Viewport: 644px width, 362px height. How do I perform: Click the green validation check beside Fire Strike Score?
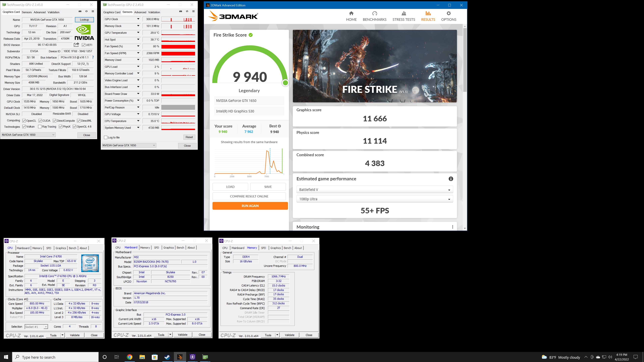point(251,35)
